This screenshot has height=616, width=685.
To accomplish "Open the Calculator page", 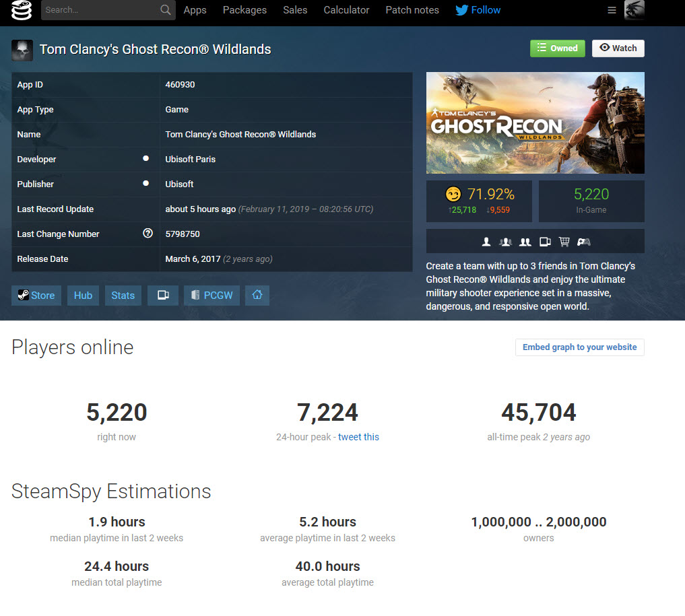I will tap(346, 10).
